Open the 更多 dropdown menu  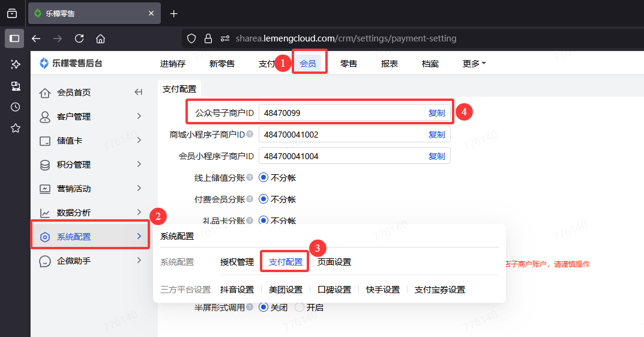click(474, 64)
